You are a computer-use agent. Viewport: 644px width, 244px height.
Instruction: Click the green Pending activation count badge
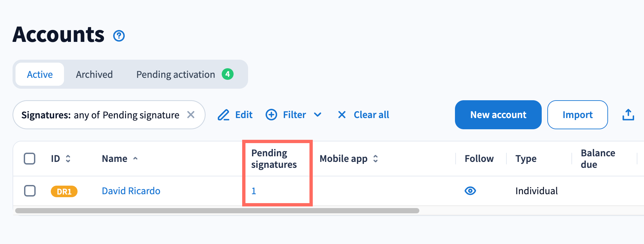pos(227,74)
